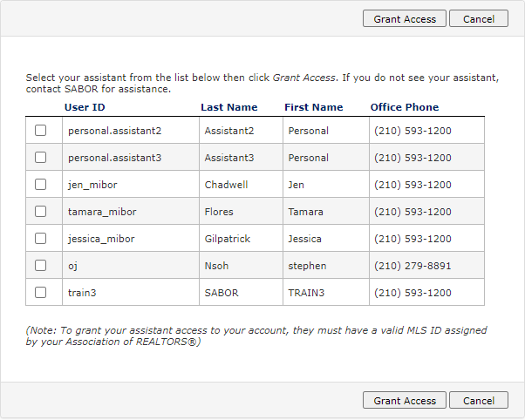Click phone number (210) 279-8891
The height and width of the screenshot is (420, 525).
(x=412, y=266)
